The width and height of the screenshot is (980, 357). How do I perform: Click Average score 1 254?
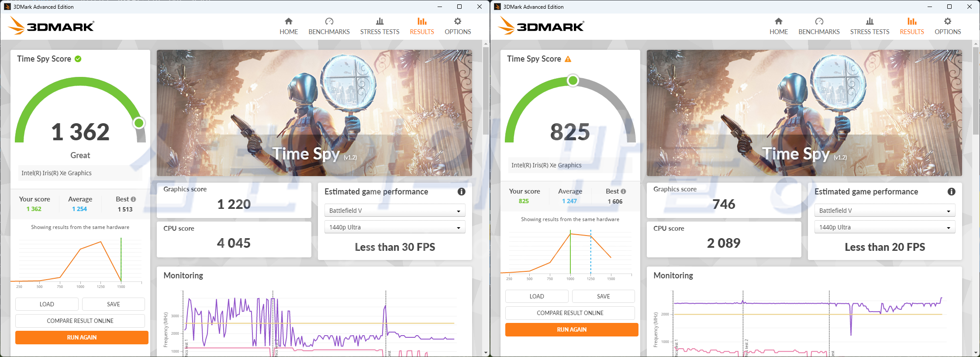[79, 209]
